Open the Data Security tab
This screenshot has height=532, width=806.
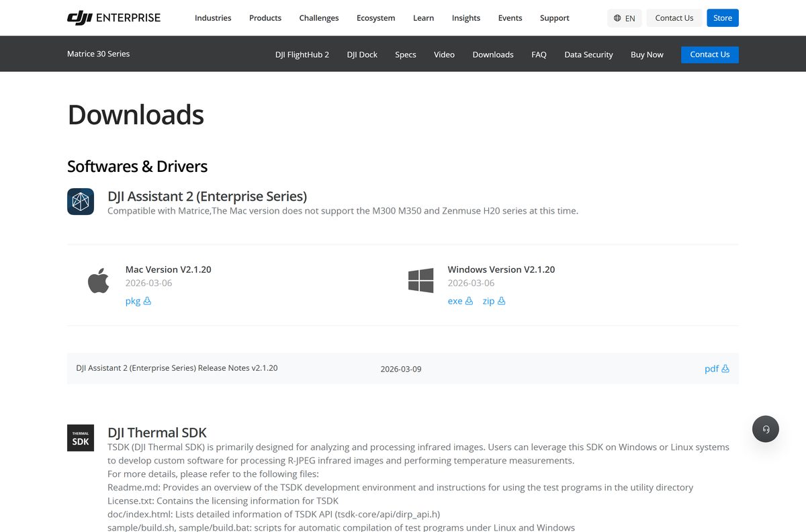pyautogui.click(x=589, y=54)
